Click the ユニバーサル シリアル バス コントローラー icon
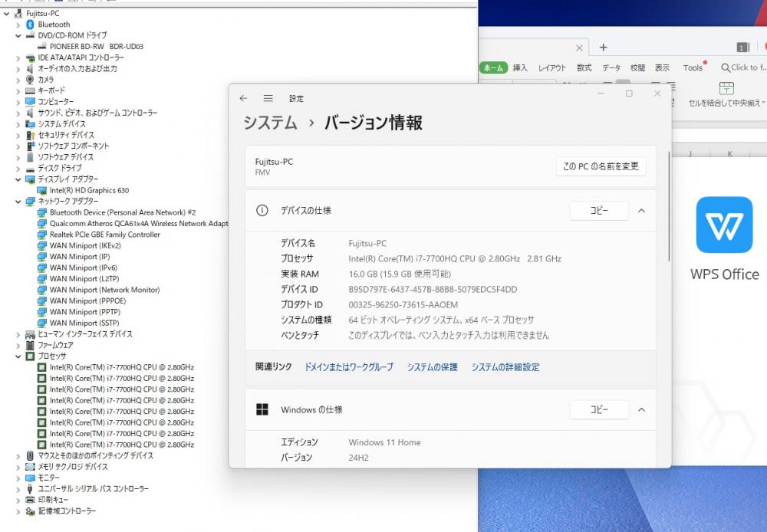 pyautogui.click(x=30, y=488)
